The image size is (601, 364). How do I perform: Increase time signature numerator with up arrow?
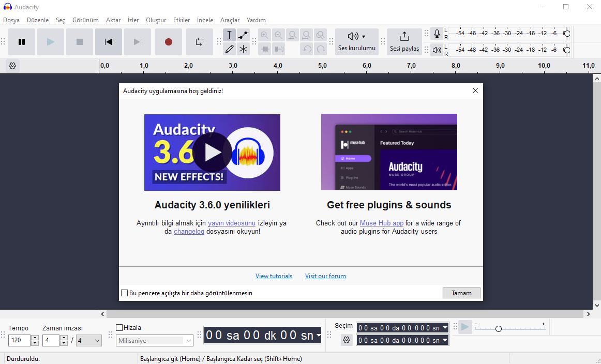[64, 338]
